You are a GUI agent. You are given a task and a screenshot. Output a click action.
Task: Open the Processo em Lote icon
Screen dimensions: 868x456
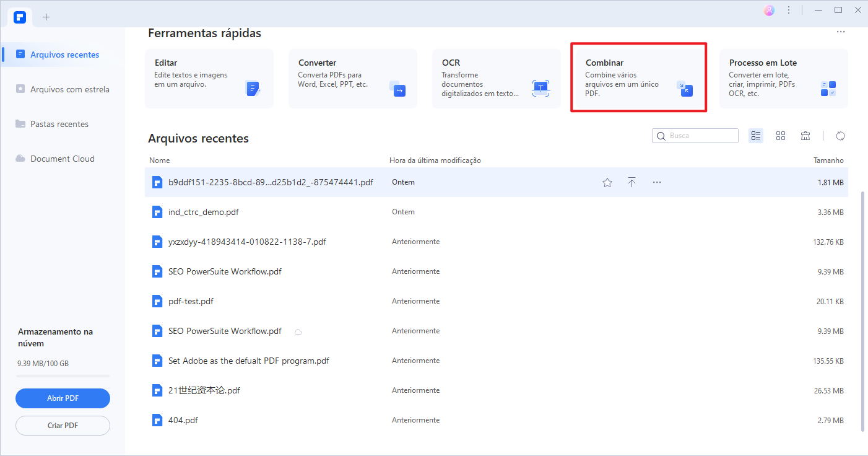[x=828, y=88]
